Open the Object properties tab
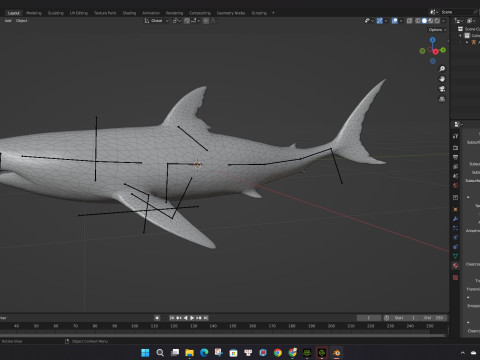The width and height of the screenshot is (480, 360). coord(456,210)
